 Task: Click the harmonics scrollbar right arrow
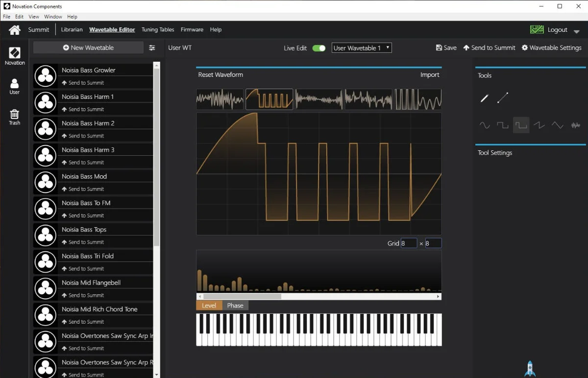[x=438, y=296]
